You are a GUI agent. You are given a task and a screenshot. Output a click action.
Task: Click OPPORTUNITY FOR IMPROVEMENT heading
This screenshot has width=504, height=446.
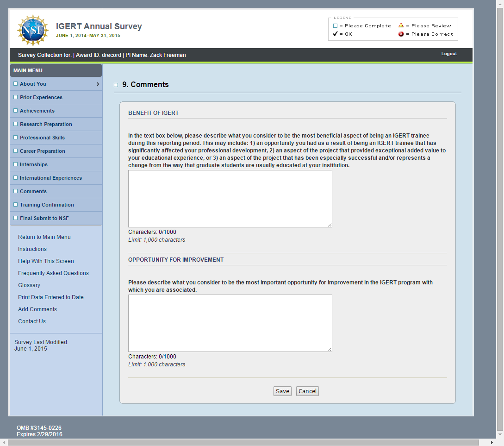click(x=176, y=259)
